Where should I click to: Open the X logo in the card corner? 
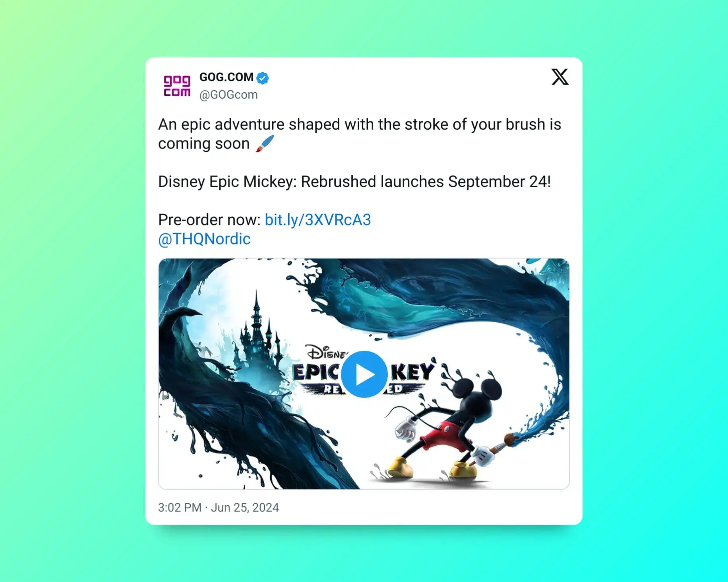coord(560,77)
